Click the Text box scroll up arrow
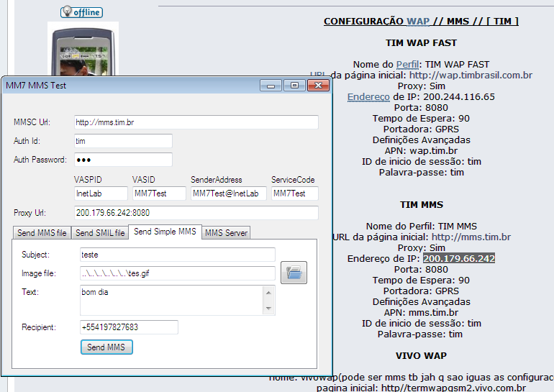 click(268, 293)
